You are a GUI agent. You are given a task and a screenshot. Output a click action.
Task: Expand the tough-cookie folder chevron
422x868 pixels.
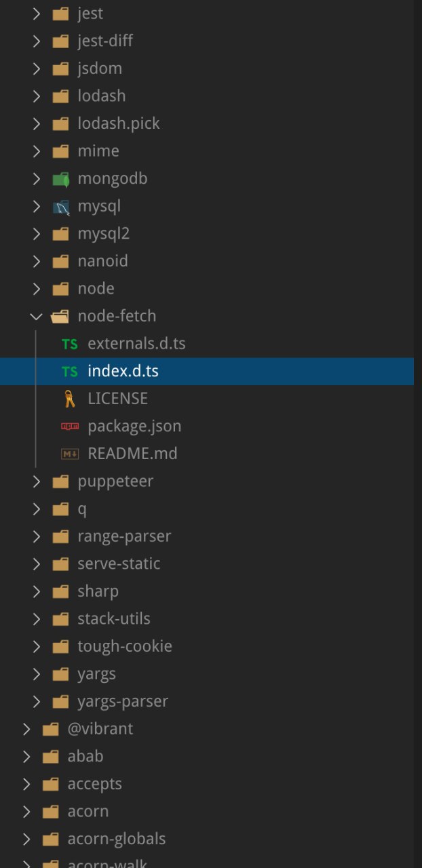pos(37,646)
